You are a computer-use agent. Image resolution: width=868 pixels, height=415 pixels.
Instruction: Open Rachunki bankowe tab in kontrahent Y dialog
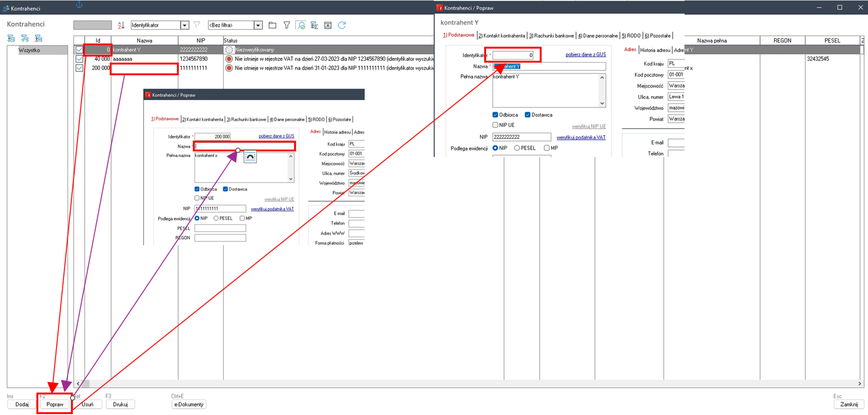pos(551,36)
